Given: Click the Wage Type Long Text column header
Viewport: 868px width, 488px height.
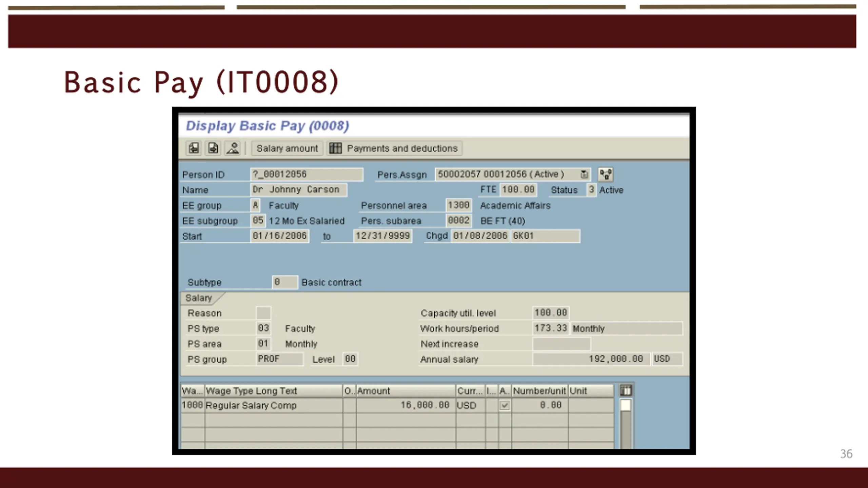Looking at the screenshot, I should point(274,391).
